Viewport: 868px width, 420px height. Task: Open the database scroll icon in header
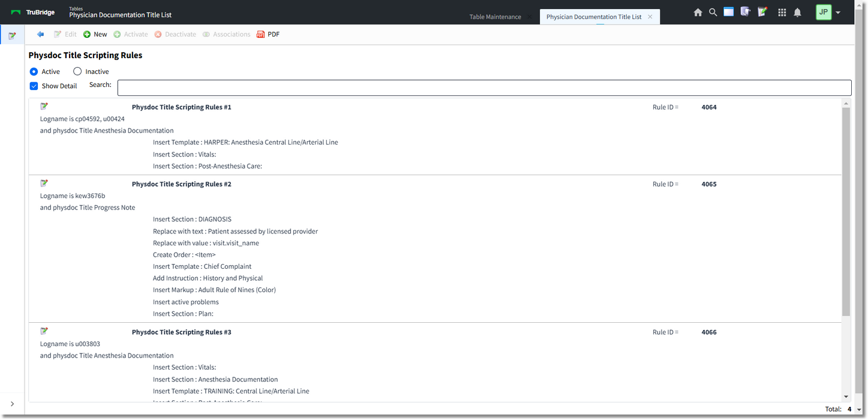pos(745,11)
